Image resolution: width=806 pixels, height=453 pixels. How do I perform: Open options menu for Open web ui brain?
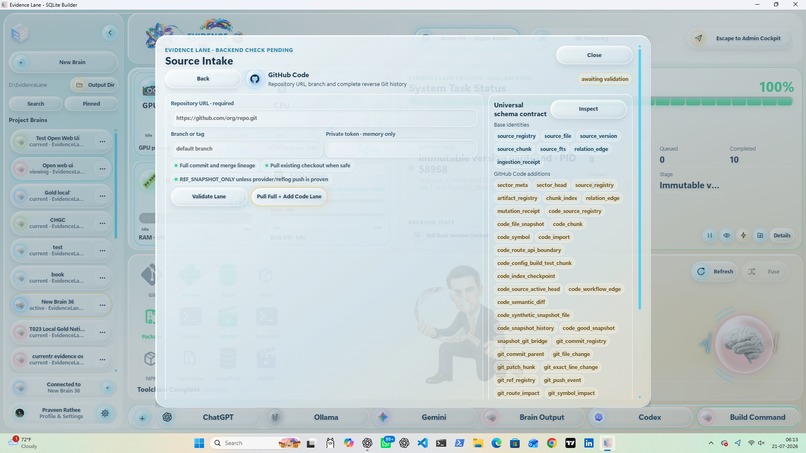(102, 169)
